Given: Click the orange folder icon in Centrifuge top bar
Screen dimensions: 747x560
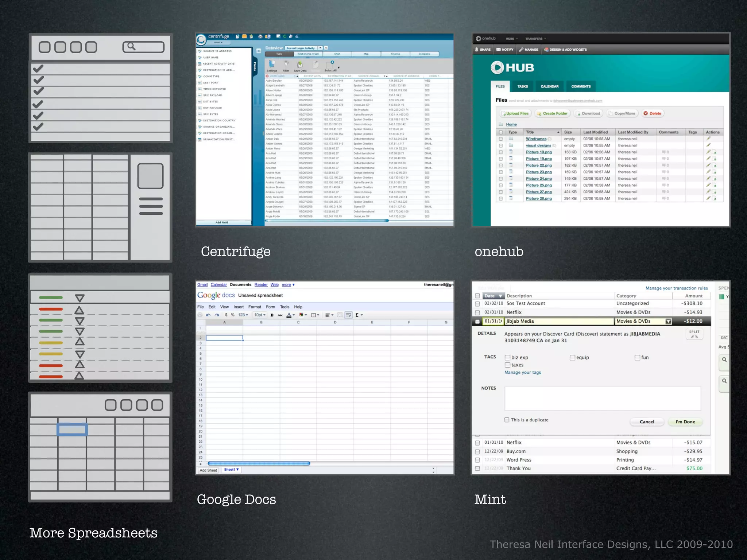Looking at the screenshot, I should click(x=244, y=36).
